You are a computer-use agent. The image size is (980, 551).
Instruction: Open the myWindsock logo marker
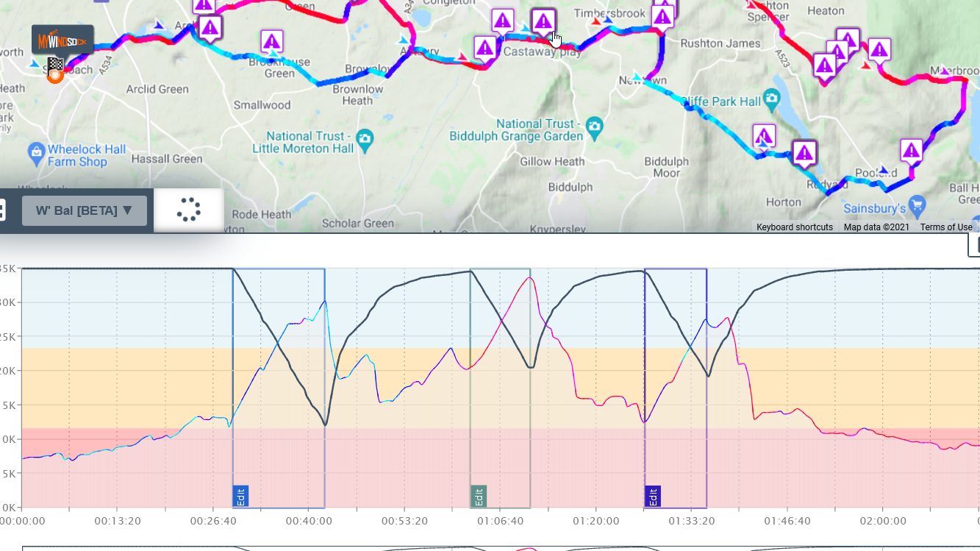[62, 40]
